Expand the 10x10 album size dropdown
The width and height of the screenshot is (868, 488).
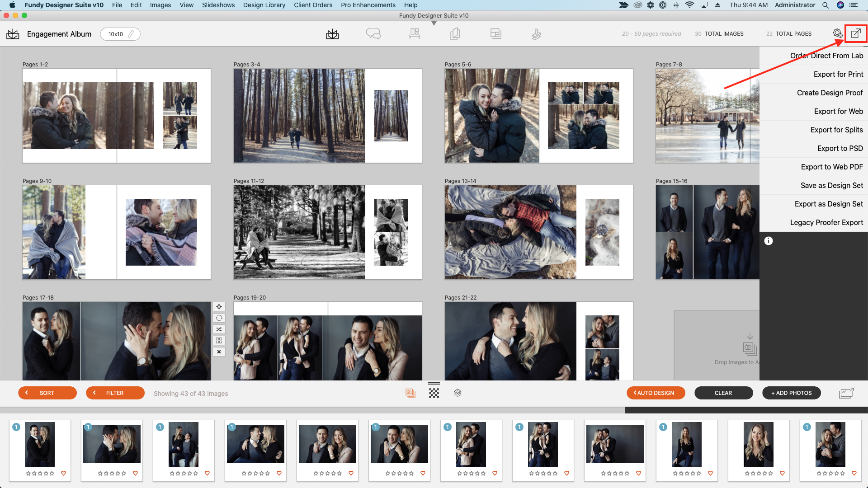point(119,34)
